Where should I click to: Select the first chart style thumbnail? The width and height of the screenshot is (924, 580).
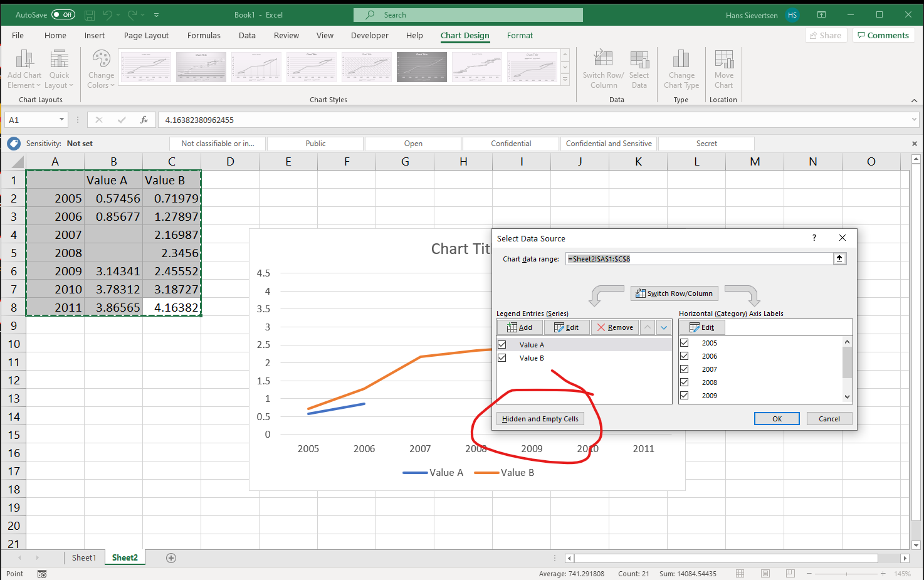[145, 66]
